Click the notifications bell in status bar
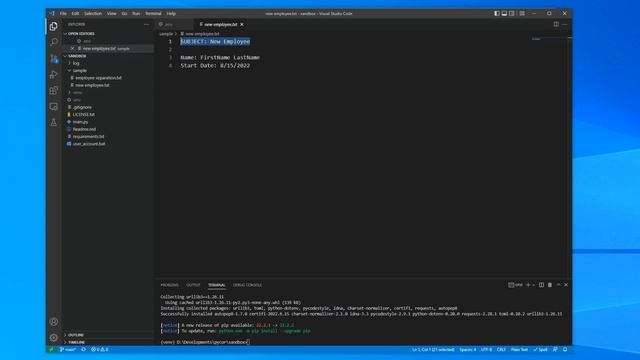 point(565,349)
